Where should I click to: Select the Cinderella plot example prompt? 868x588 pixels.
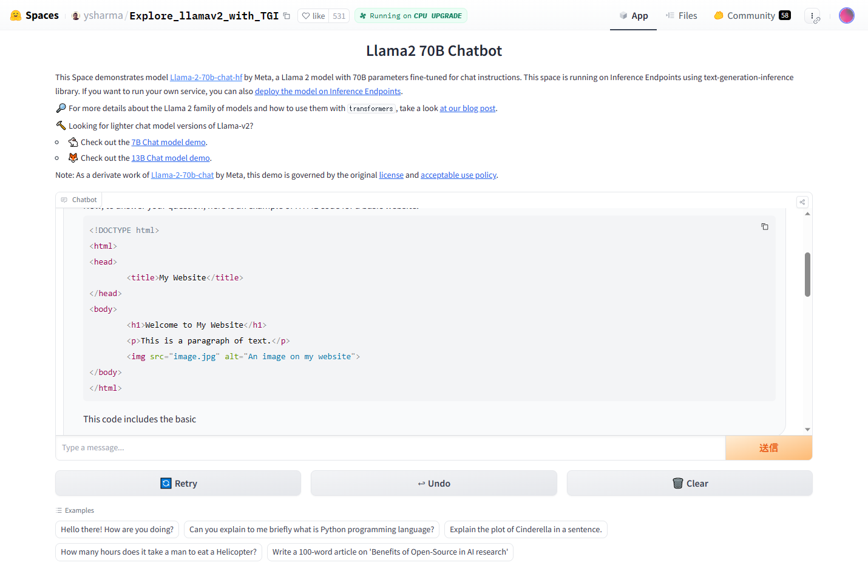526,529
